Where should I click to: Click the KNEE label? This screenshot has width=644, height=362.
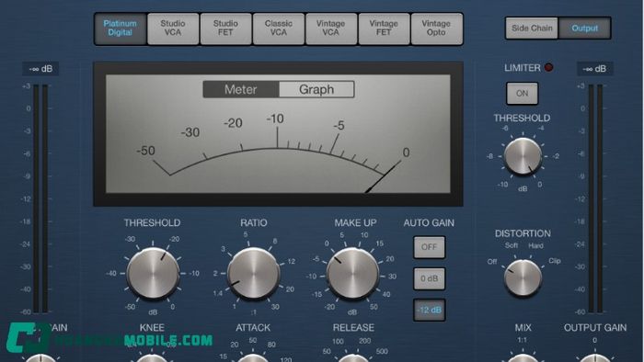152,328
